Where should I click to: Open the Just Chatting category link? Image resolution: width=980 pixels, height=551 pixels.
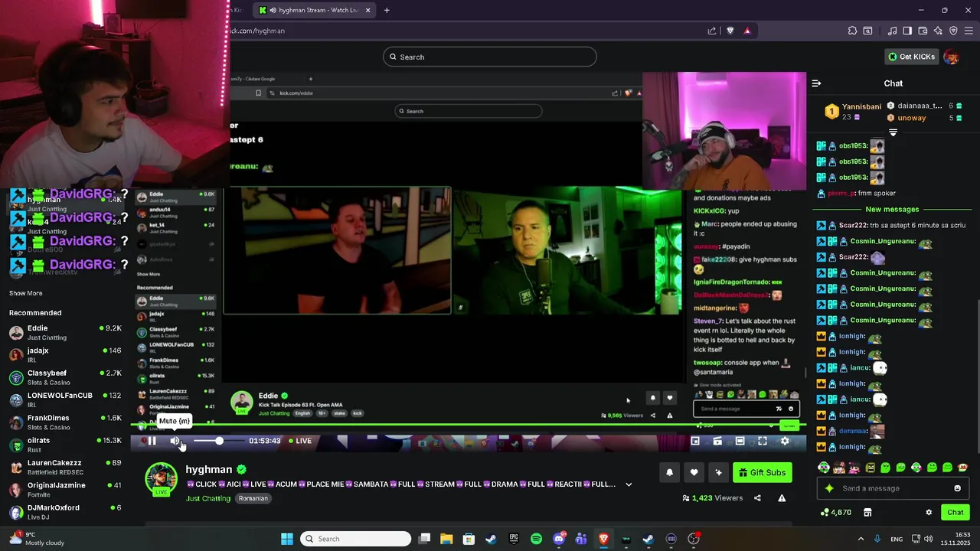(208, 498)
